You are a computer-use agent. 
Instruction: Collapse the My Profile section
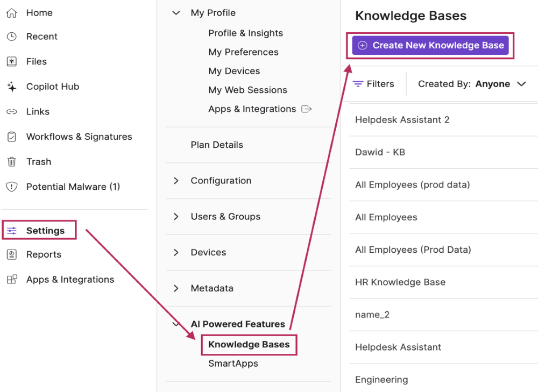[x=175, y=12]
